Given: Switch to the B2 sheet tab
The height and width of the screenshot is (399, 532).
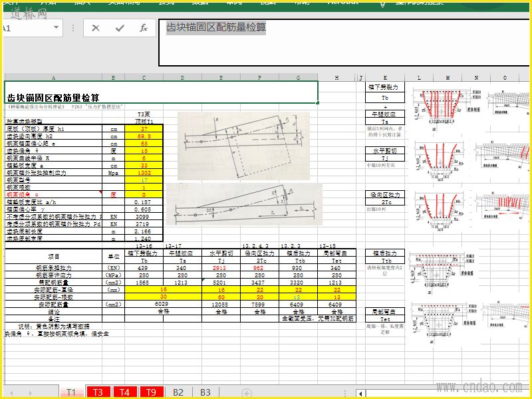Looking at the screenshot, I should coord(178,392).
